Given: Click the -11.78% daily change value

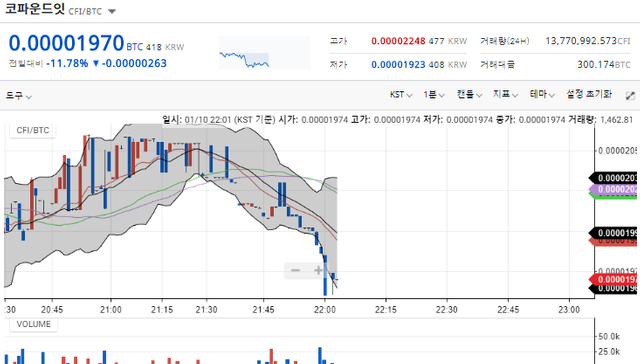Looking at the screenshot, I should click(x=67, y=63).
